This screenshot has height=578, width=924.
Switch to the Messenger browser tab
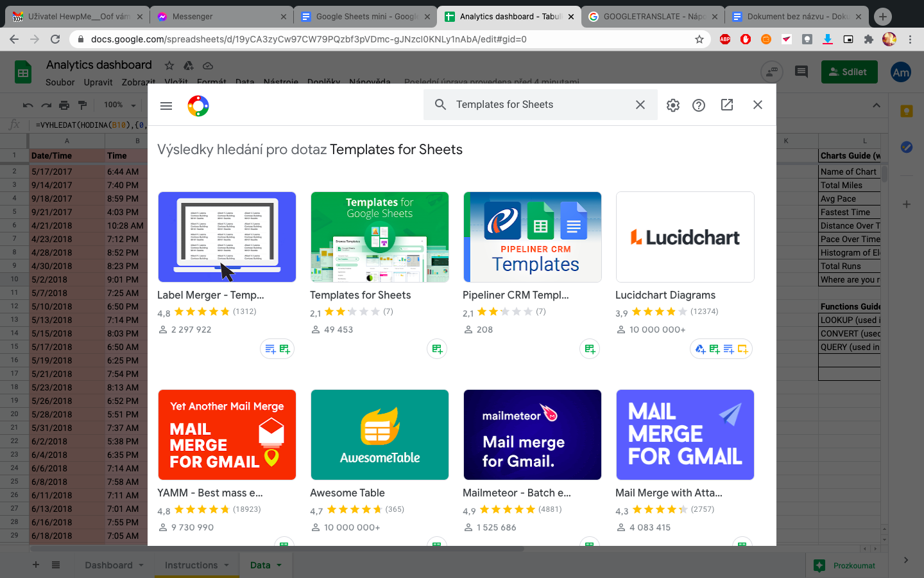pos(222,17)
